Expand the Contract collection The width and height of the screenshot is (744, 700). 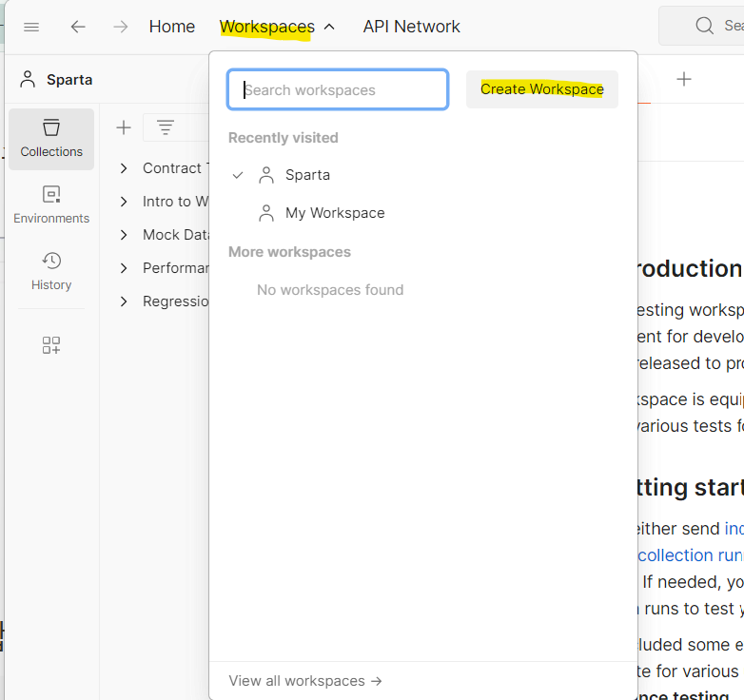[124, 168]
